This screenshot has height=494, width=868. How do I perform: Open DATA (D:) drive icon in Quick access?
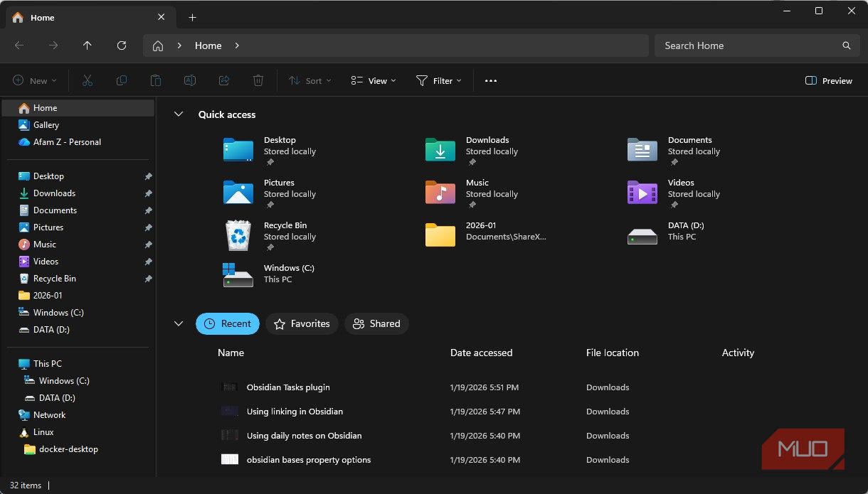(x=642, y=237)
